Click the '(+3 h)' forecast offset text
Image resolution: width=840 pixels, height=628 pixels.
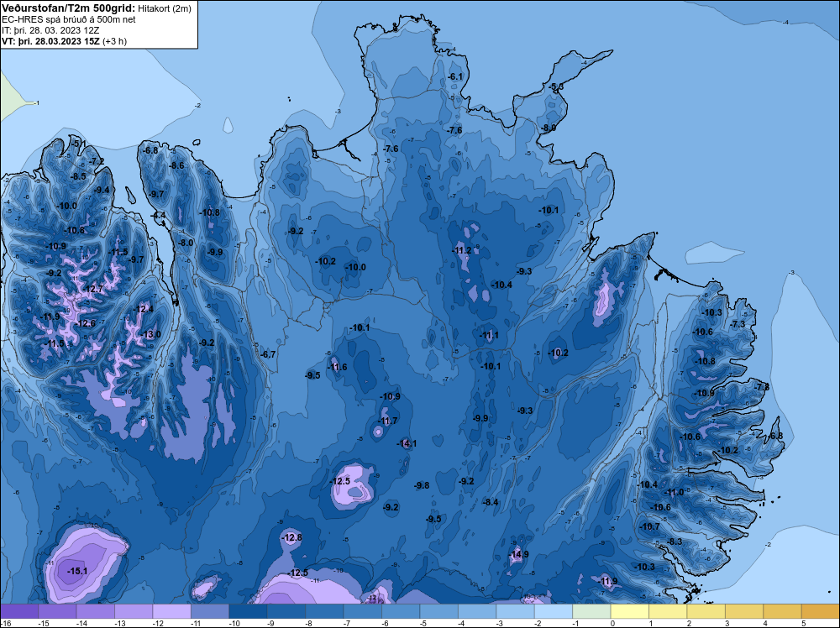[114, 41]
